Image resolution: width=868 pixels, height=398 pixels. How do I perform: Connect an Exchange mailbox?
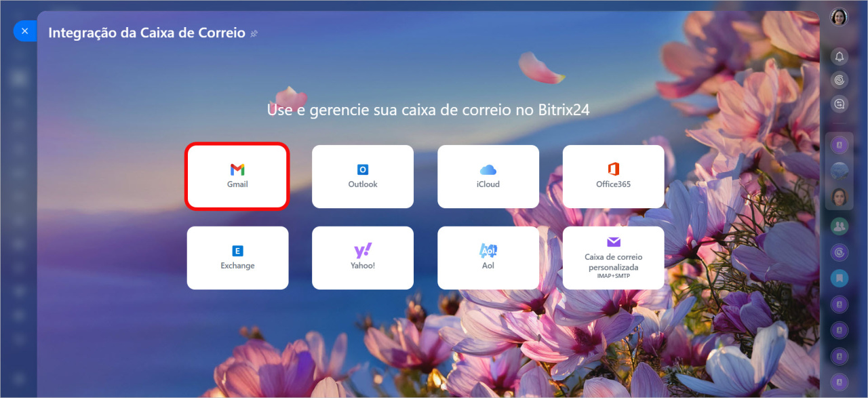[237, 258]
